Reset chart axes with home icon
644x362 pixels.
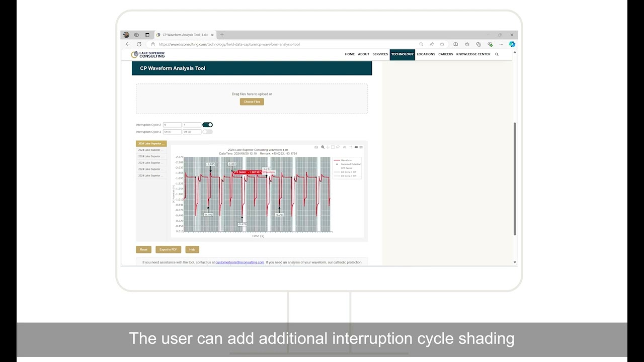344,147
